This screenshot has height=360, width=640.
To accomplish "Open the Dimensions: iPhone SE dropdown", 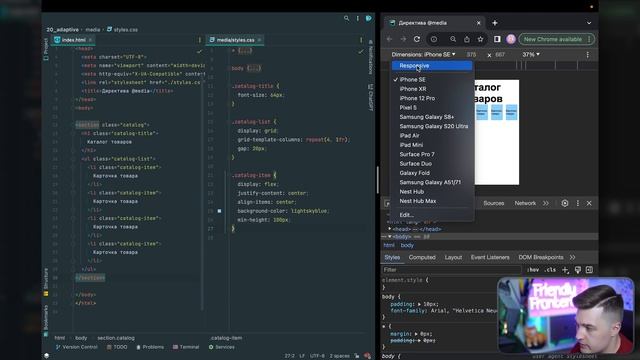I will click(x=423, y=54).
